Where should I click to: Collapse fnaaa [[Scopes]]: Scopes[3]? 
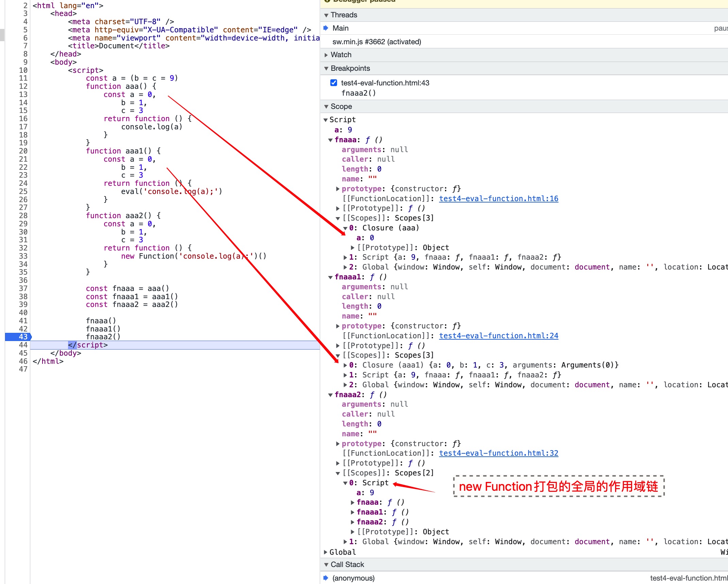click(x=338, y=218)
